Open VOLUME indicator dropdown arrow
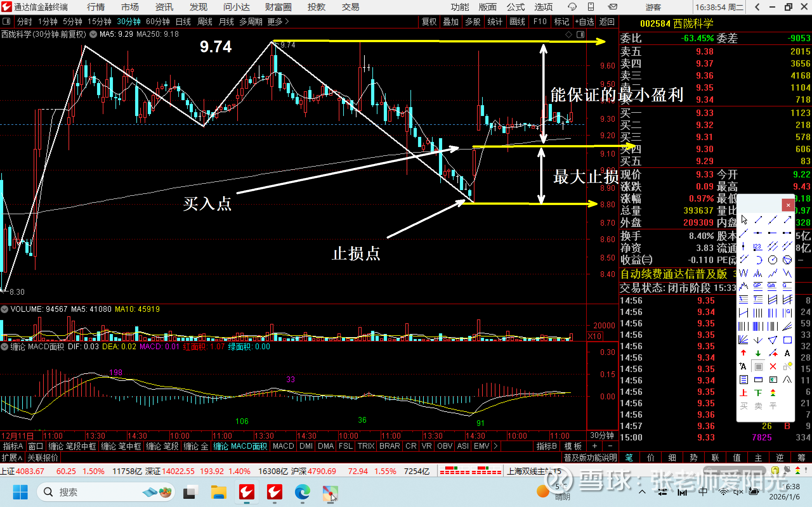This screenshot has height=507, width=812. (x=4, y=309)
